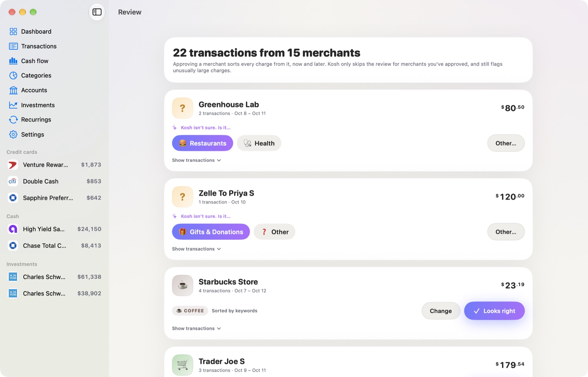This screenshot has height=377, width=588.
Task: Click the COFFEE category tag
Action: 190,311
